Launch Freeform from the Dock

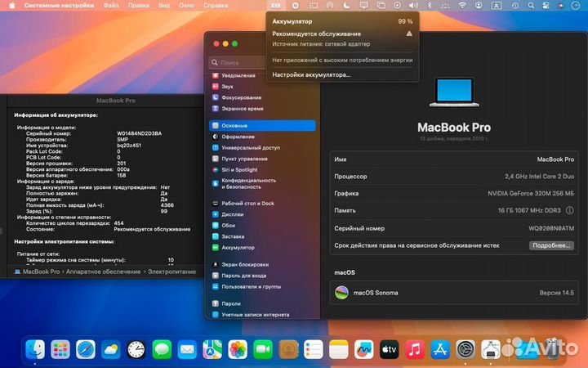[364, 350]
